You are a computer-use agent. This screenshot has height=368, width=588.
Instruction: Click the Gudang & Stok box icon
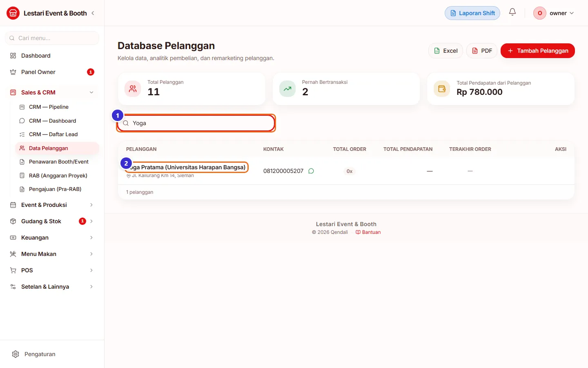13,221
